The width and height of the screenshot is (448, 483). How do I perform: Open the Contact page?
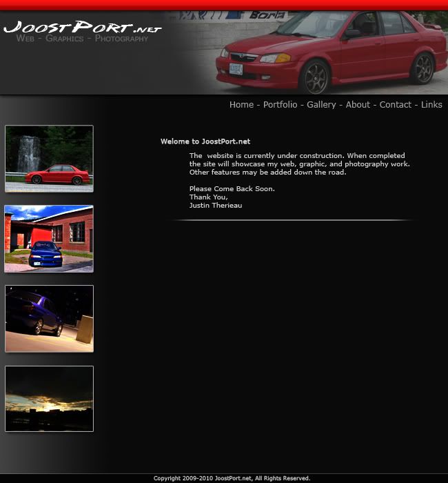[395, 105]
